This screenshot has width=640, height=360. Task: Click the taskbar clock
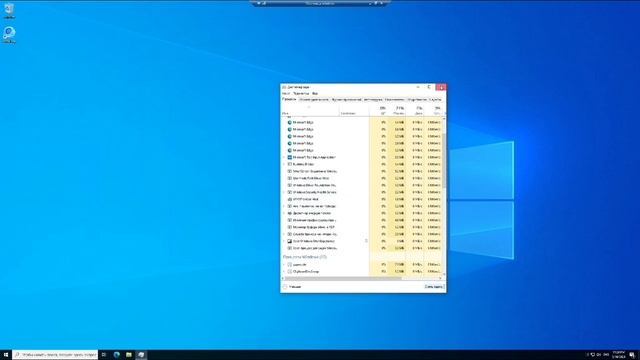point(618,355)
